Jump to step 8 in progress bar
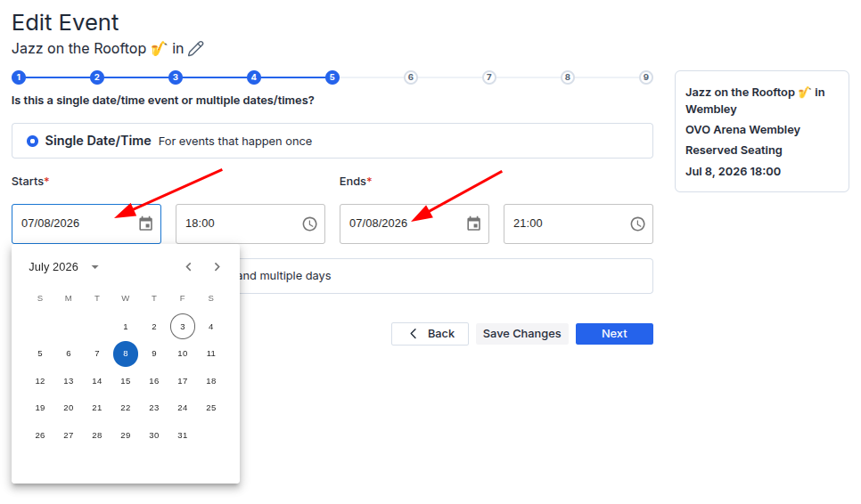 point(568,77)
